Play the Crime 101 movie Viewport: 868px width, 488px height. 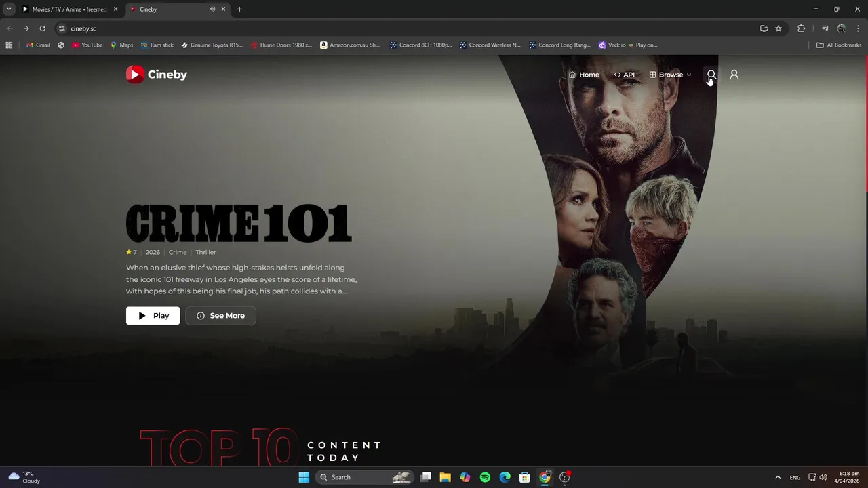[153, 316]
